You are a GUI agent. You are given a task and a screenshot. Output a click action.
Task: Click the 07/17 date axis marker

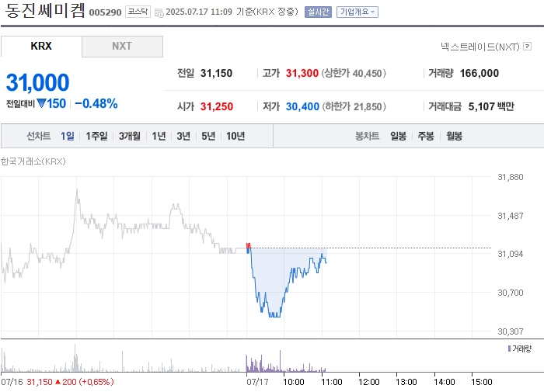click(257, 382)
